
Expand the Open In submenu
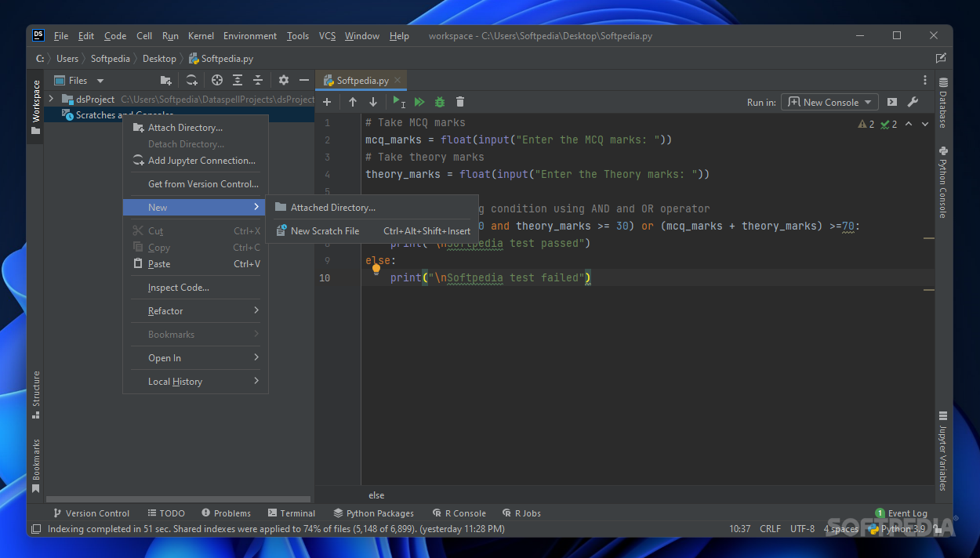[x=196, y=358]
